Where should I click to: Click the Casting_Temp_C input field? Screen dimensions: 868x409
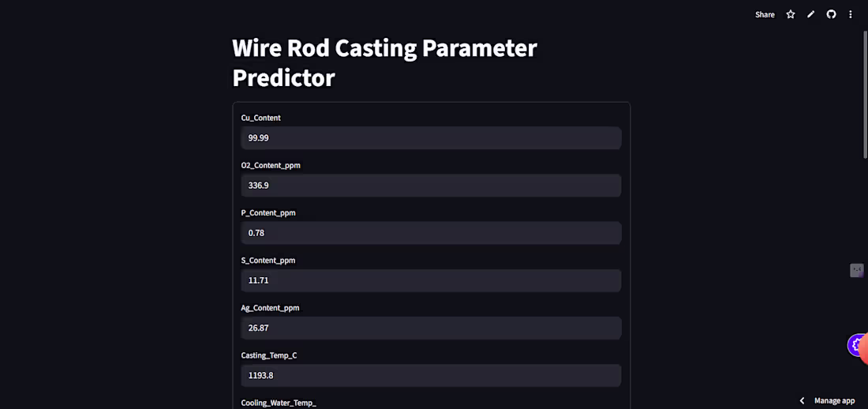coord(431,375)
